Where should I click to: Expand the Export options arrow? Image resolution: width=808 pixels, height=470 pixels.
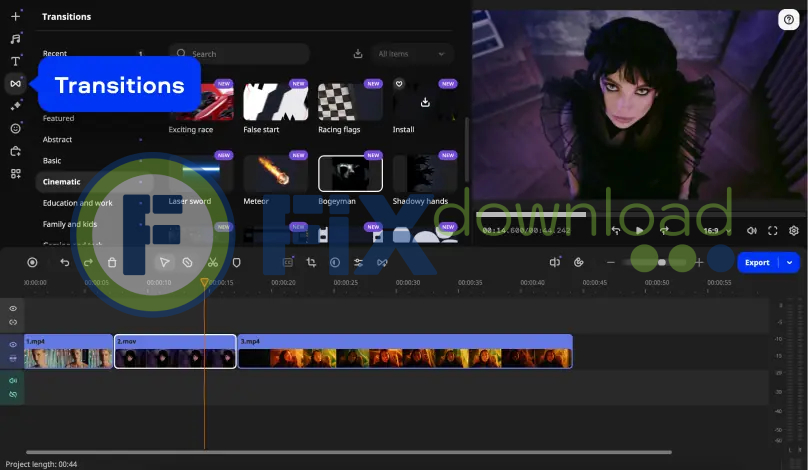pos(791,262)
